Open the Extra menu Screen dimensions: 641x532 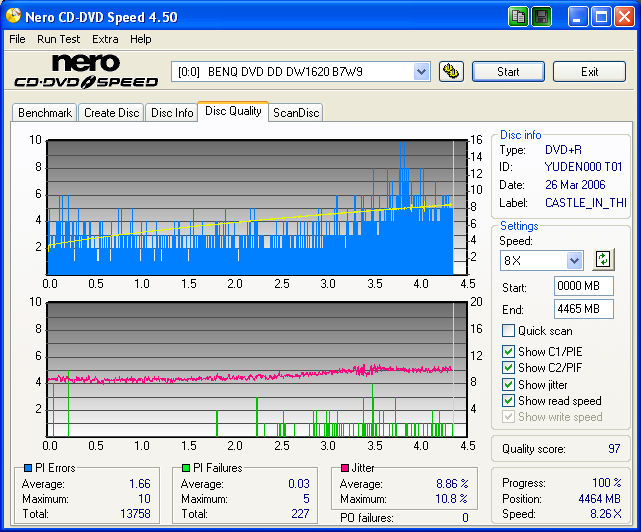coord(105,39)
